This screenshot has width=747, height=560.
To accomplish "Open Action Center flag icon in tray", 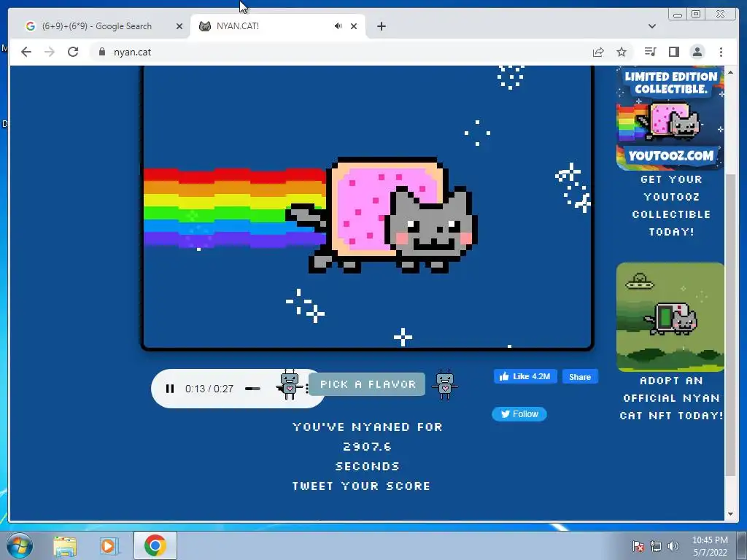I will (638, 546).
